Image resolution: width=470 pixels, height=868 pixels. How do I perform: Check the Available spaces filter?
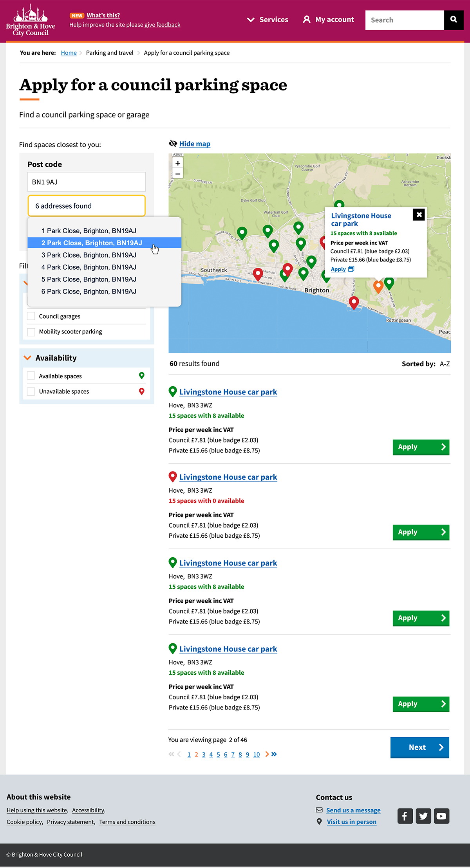(x=31, y=376)
